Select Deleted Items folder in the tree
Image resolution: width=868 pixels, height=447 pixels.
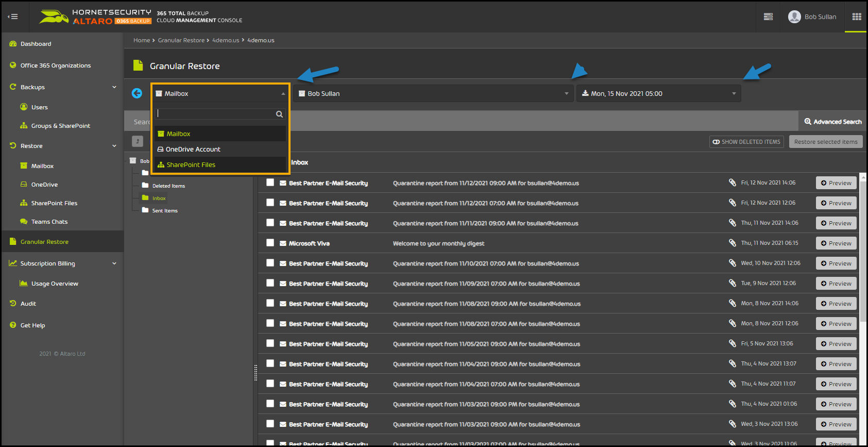(168, 186)
